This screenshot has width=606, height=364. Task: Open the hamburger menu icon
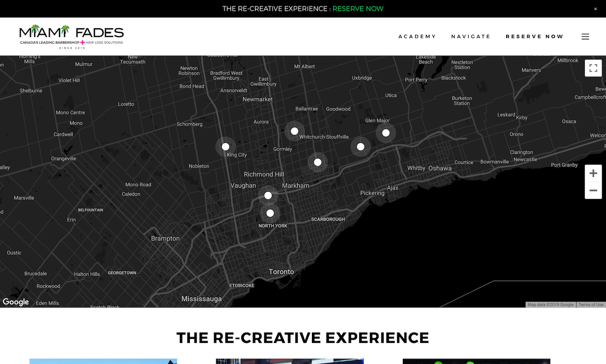[x=585, y=37]
